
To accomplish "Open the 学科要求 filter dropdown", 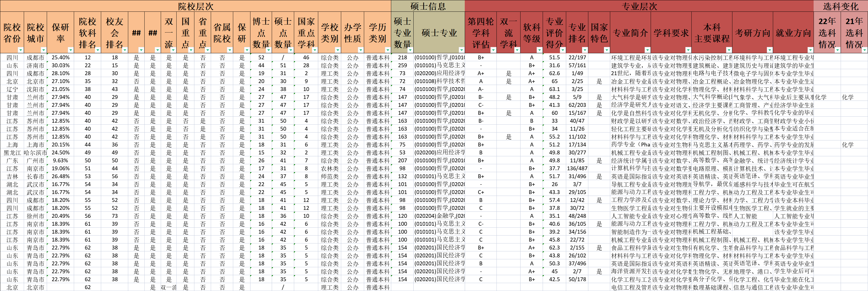I will (x=688, y=50).
